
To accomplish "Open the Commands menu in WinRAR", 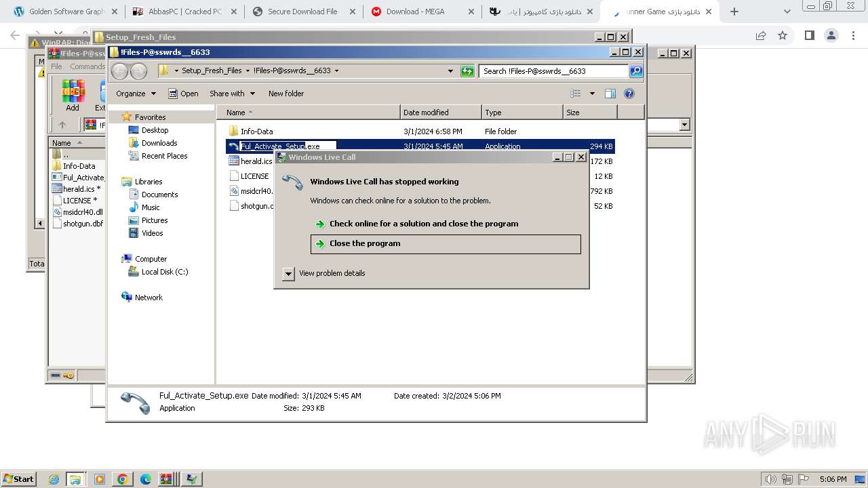I will (87, 66).
